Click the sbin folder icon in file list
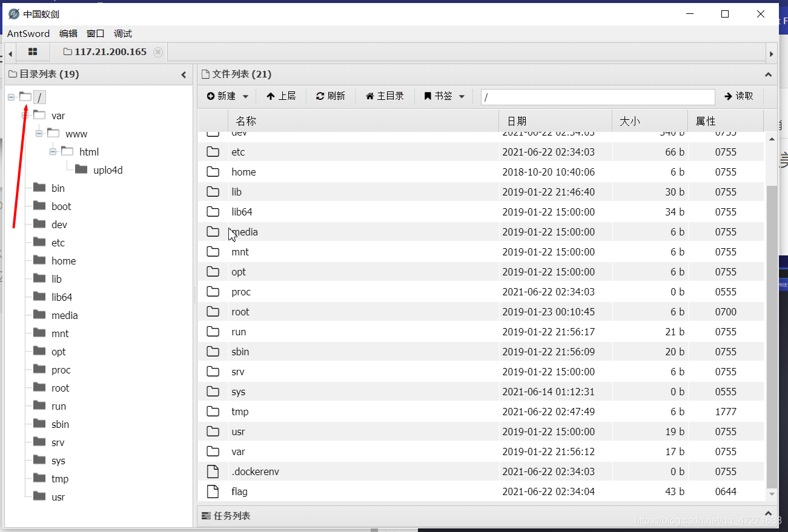This screenshot has height=532, width=788. (213, 352)
